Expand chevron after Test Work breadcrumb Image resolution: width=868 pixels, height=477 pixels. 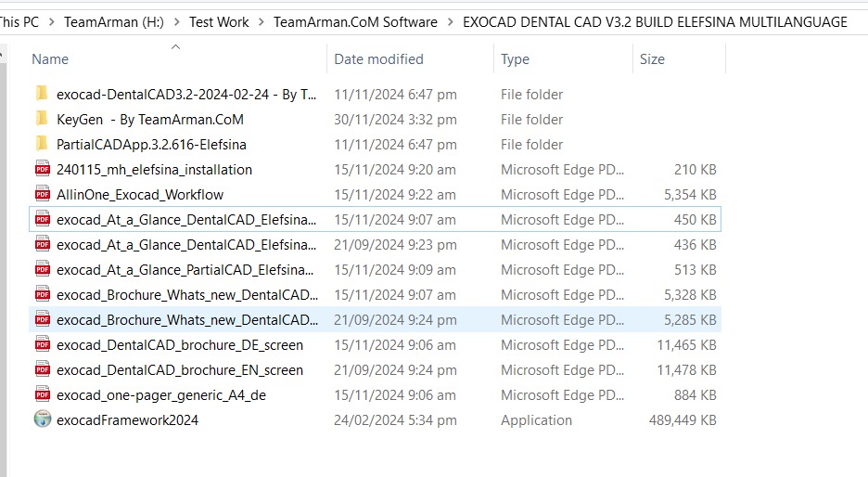point(262,22)
